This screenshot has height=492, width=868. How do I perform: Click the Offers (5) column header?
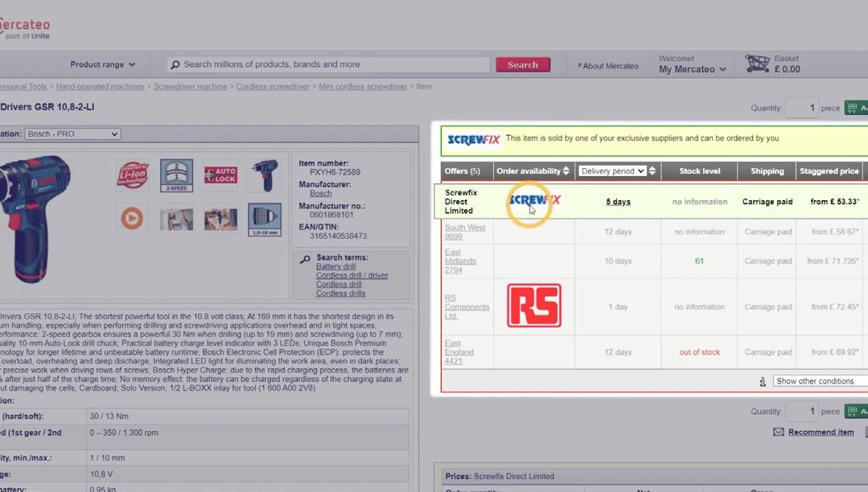pyautogui.click(x=463, y=171)
